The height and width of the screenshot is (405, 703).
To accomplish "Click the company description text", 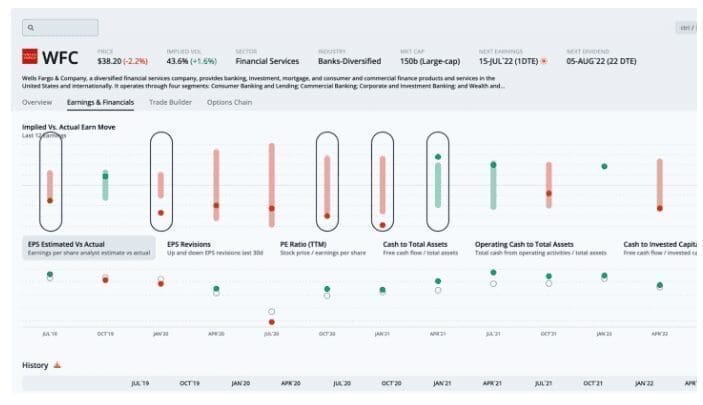I will pos(260,81).
